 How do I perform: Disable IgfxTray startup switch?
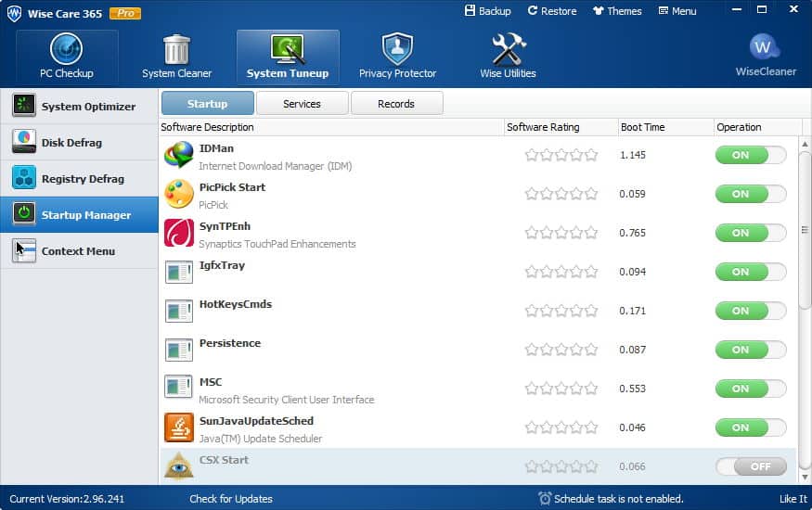[751, 272]
